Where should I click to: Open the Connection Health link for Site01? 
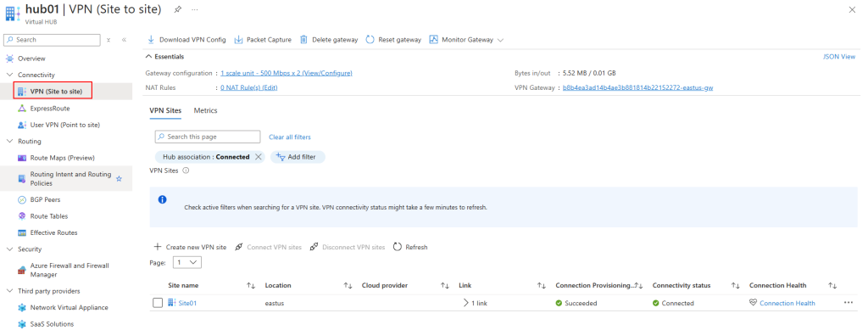787,303
